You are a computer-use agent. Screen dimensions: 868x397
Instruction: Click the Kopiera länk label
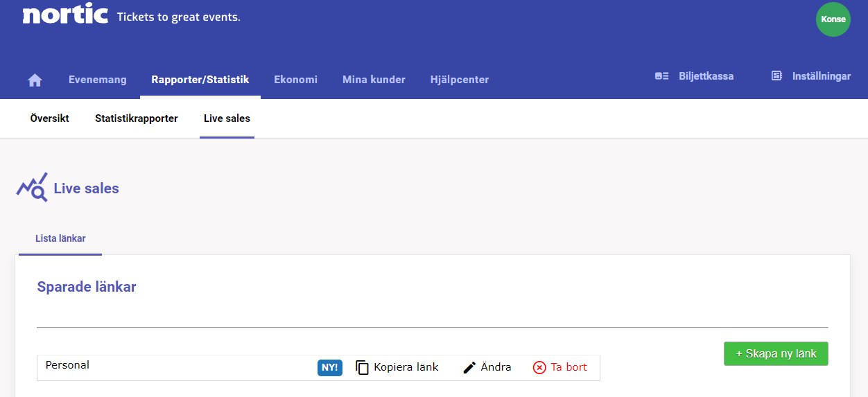point(406,367)
